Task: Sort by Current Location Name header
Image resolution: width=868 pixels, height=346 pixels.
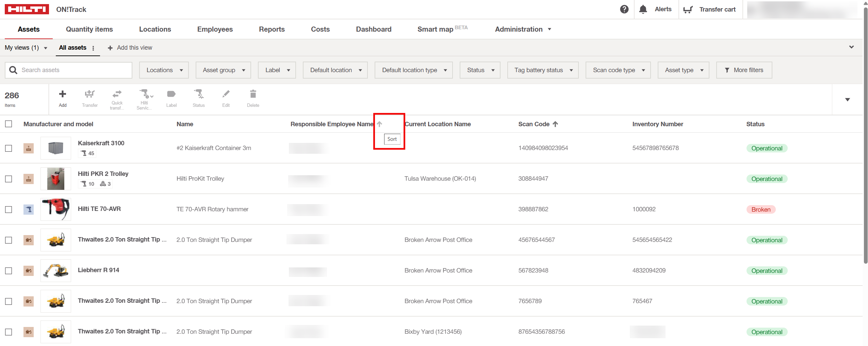Action: coord(438,124)
